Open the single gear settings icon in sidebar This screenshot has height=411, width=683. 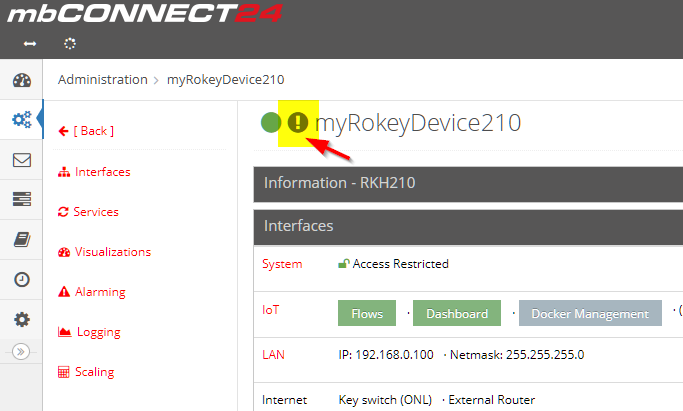(x=22, y=320)
